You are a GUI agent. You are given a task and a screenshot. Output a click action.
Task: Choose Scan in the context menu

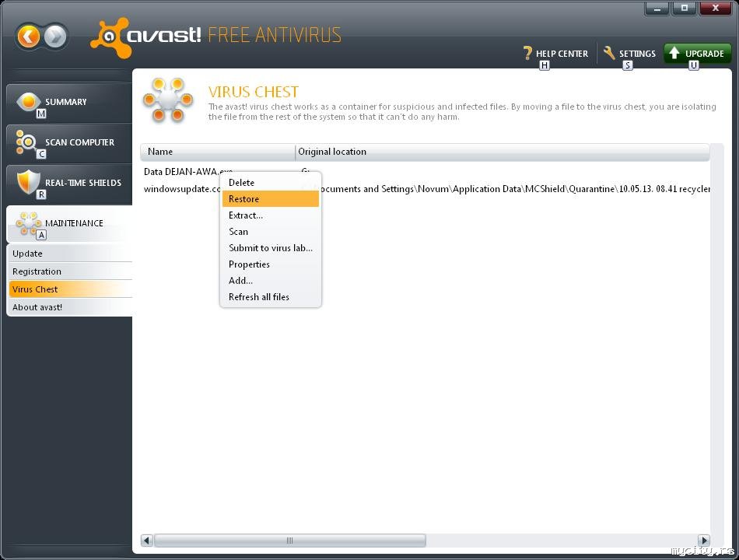(271, 232)
